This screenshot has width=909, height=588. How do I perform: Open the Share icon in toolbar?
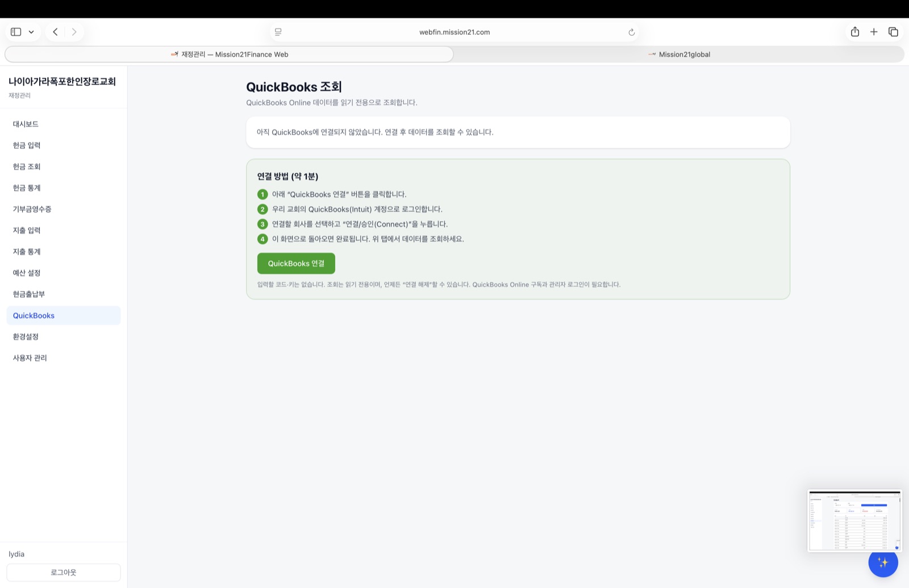point(855,32)
